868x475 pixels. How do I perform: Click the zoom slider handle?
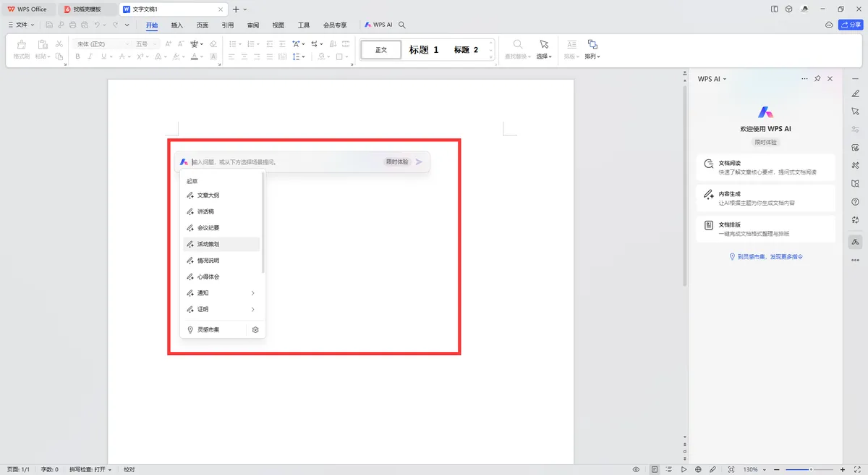811,469
